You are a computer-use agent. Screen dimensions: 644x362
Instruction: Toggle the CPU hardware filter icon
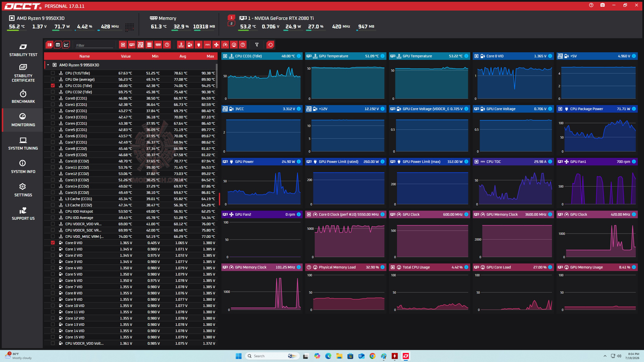(x=123, y=45)
